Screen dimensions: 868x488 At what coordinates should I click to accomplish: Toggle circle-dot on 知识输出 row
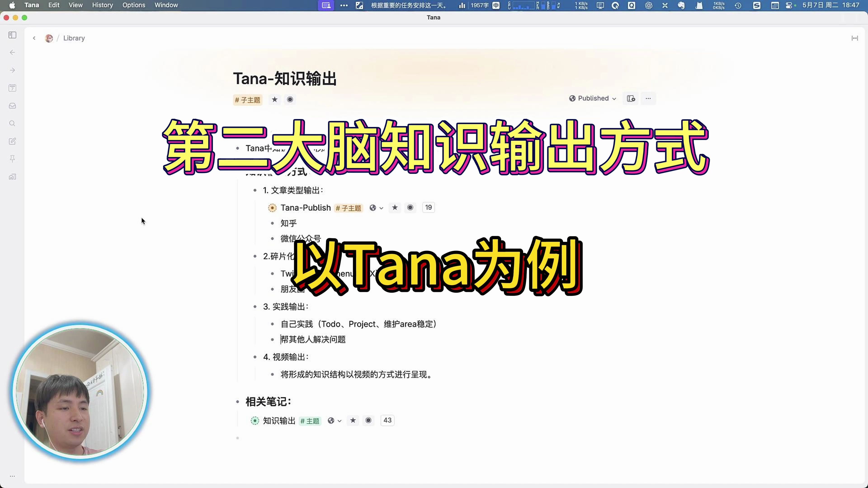[369, 420]
